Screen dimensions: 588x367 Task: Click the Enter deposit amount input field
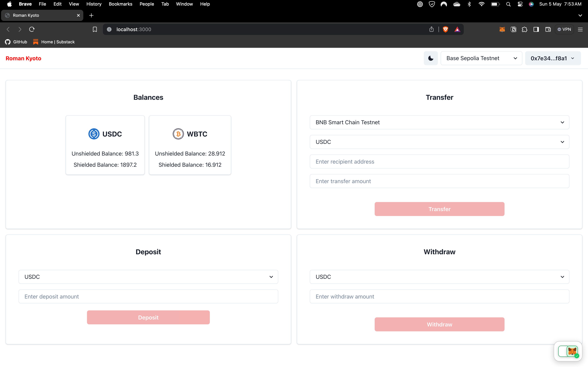[148, 296]
